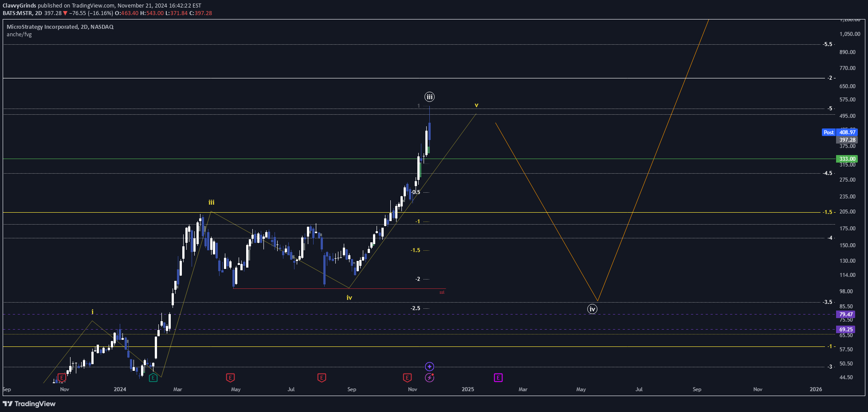Click the green 333.00 price tag

847,159
